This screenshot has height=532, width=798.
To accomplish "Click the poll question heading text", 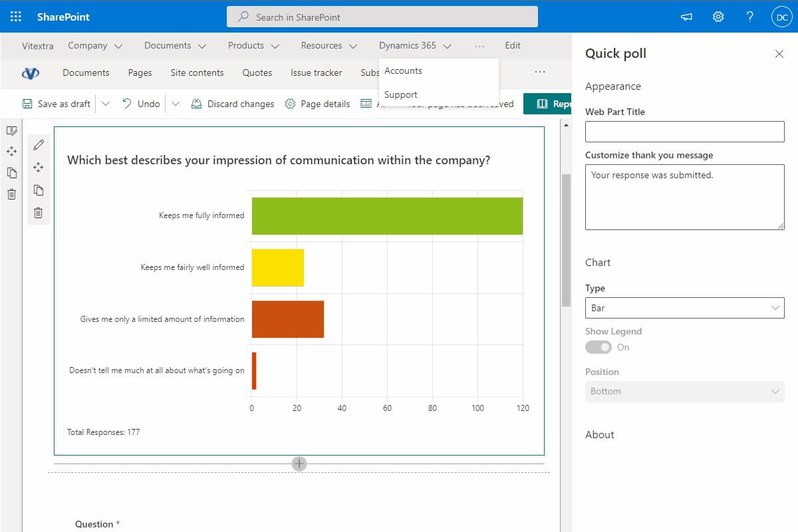I will click(279, 160).
